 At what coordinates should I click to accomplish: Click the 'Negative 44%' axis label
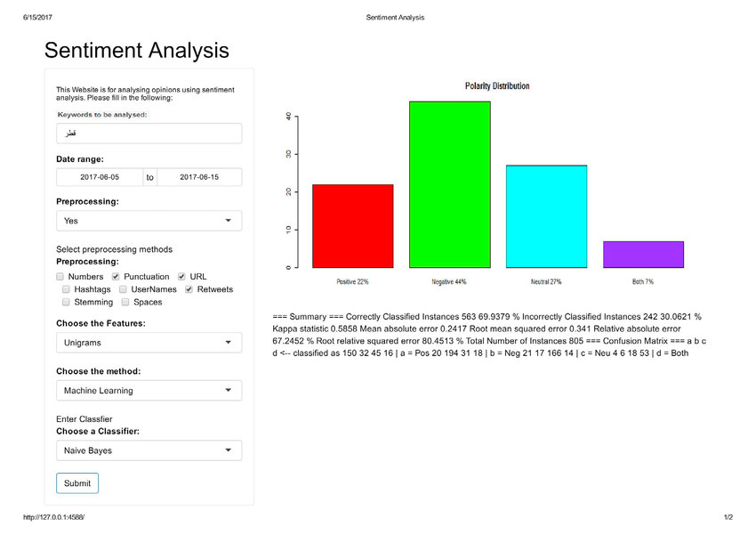449,281
